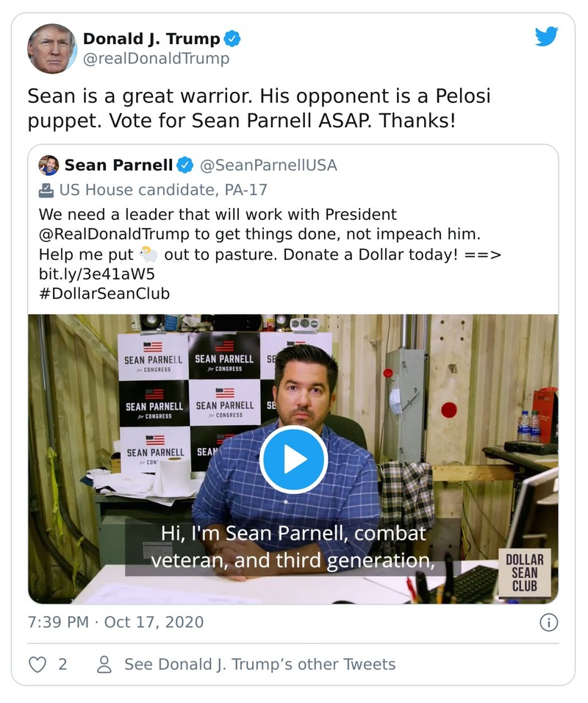Like the tweet with the heart icon
Image resolution: width=588 pixels, height=703 pixels.
point(37,665)
